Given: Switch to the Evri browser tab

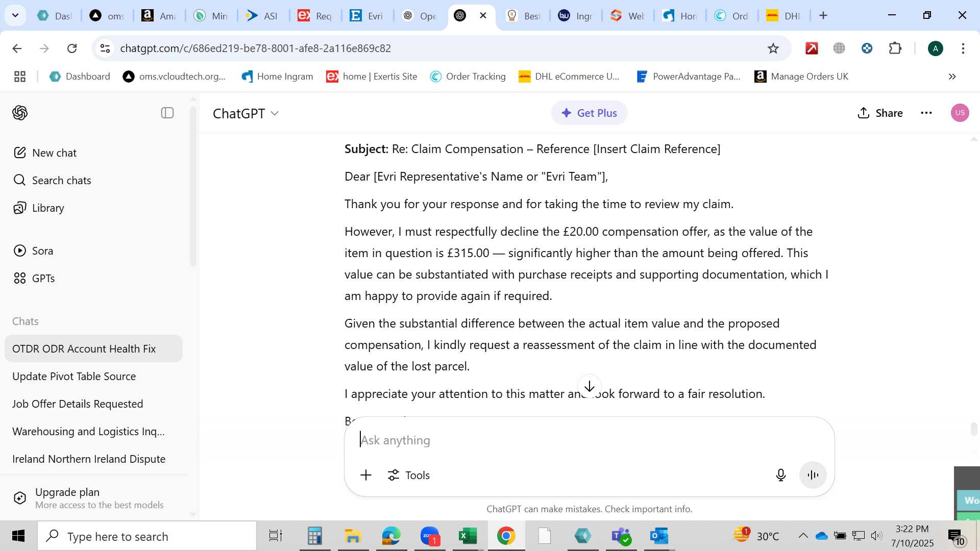Looking at the screenshot, I should pos(366,16).
